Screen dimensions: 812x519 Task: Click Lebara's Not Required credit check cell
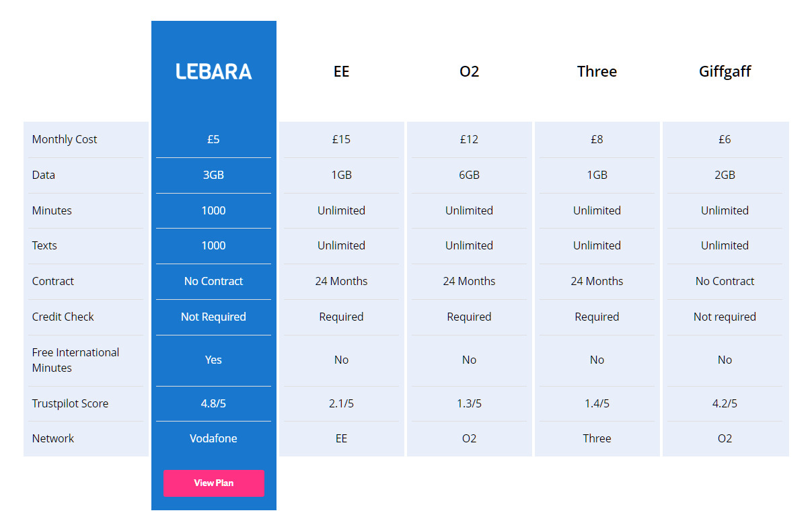pyautogui.click(x=213, y=317)
